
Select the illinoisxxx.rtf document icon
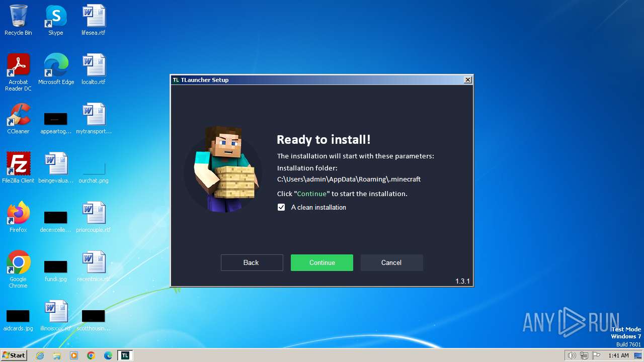point(56,316)
